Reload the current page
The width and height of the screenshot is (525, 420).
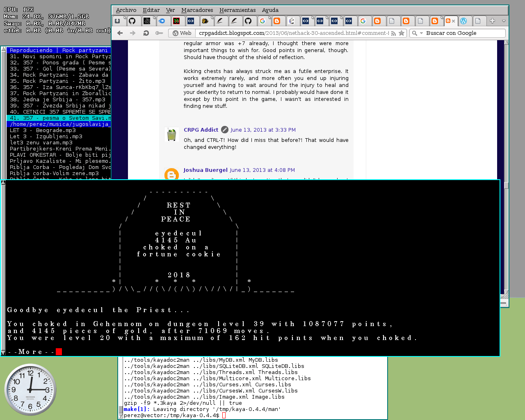(x=146, y=33)
